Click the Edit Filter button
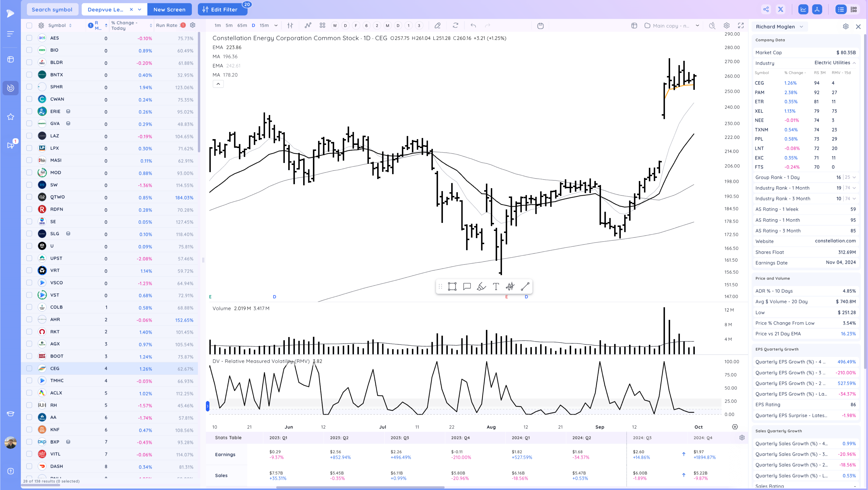868x490 pixels. coord(222,9)
